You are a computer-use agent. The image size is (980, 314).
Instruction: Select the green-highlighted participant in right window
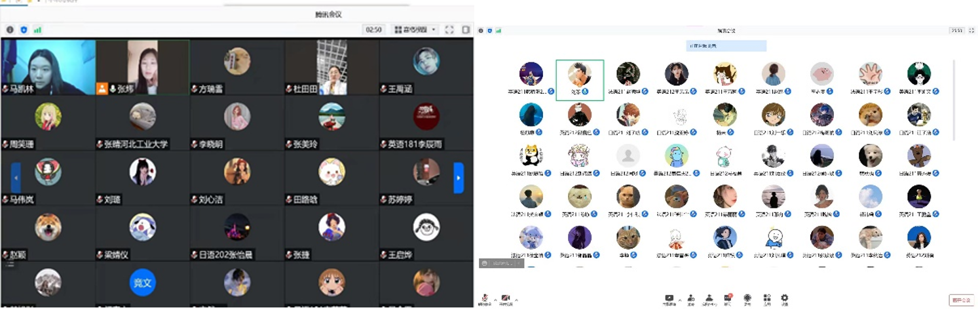(580, 80)
